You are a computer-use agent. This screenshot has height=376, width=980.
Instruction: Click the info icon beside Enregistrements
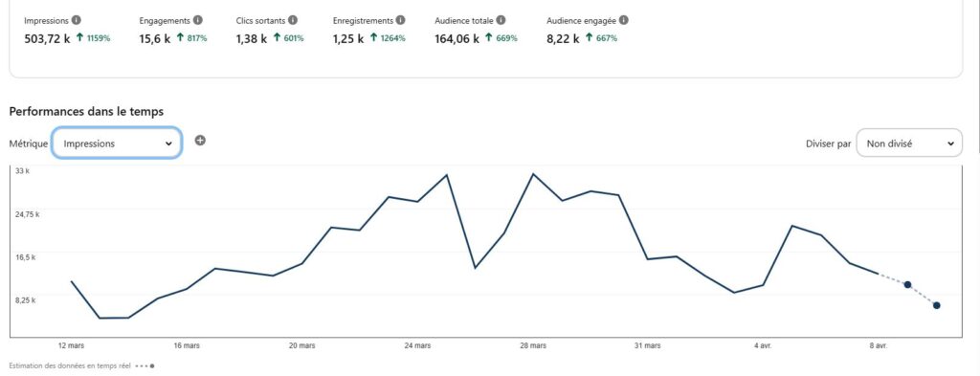click(x=401, y=20)
